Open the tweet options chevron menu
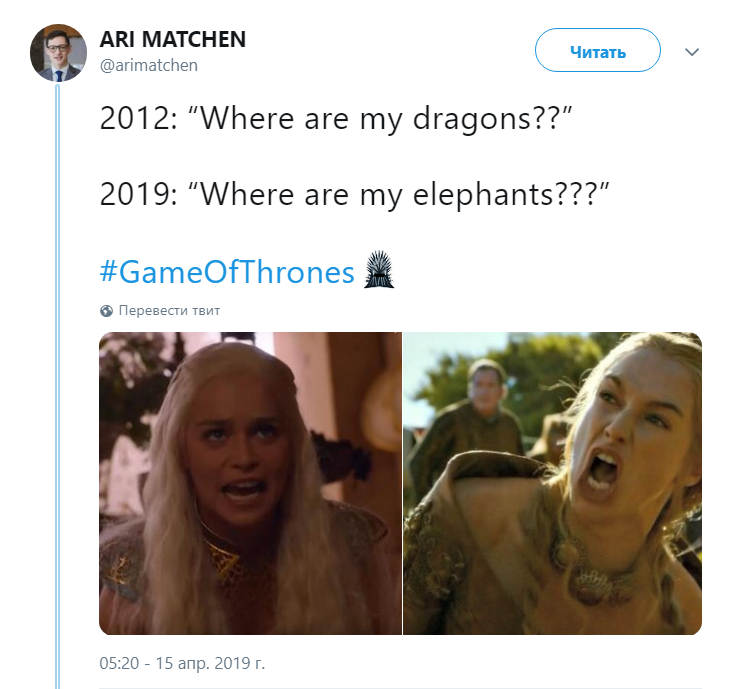 tap(692, 52)
